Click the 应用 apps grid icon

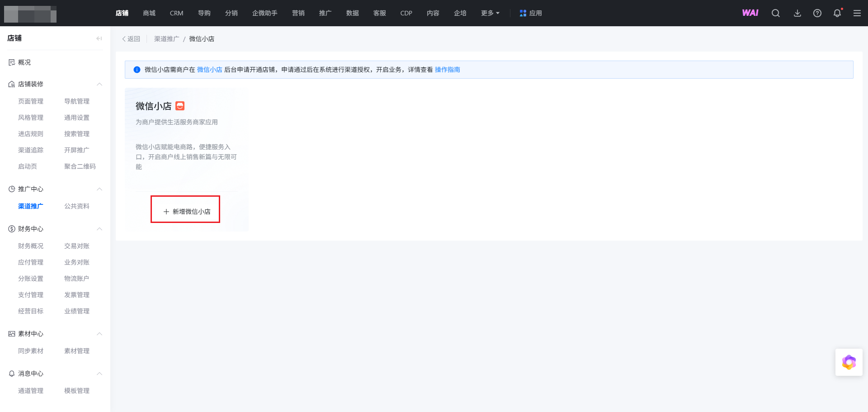point(523,13)
